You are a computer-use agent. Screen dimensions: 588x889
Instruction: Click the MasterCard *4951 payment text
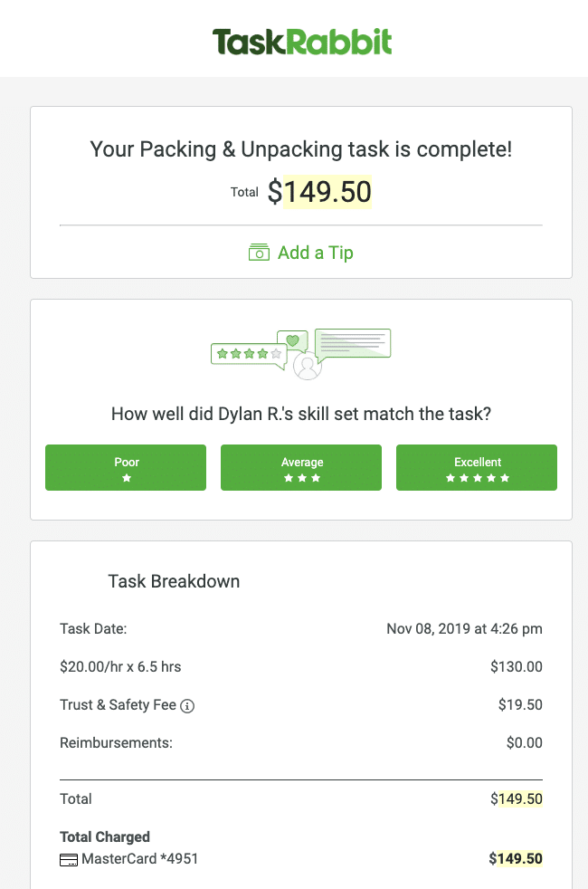click(x=139, y=858)
